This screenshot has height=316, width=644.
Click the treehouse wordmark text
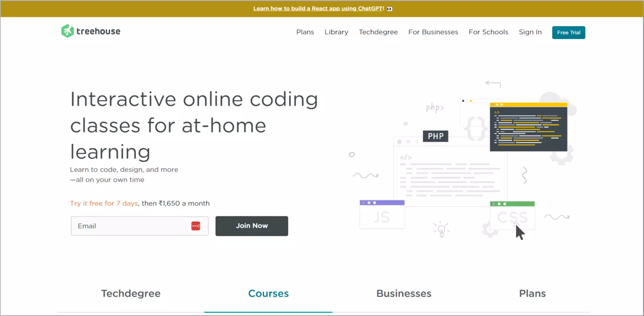point(98,31)
